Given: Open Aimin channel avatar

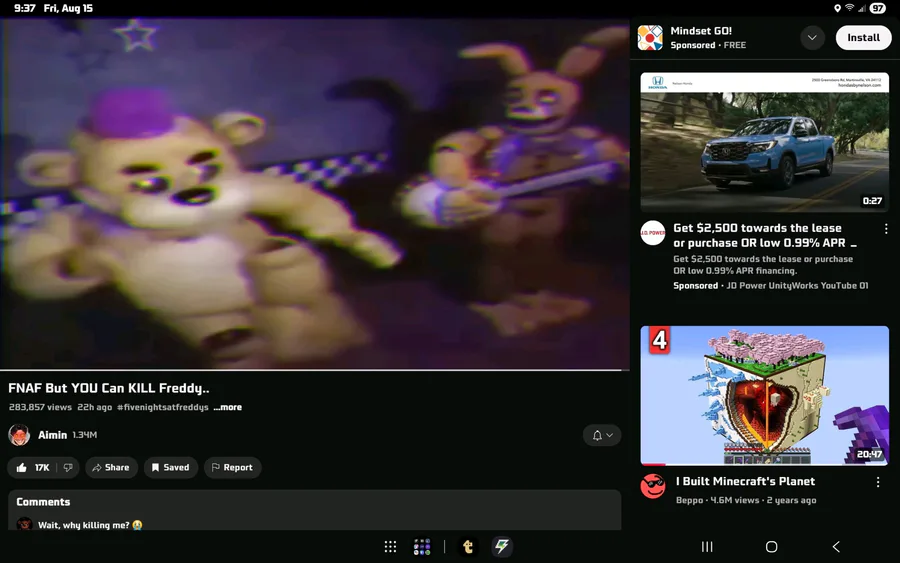Looking at the screenshot, I should (19, 435).
